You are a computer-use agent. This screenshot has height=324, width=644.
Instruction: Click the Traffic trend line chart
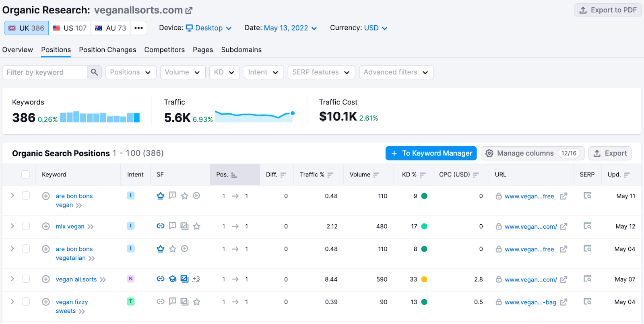click(x=254, y=116)
